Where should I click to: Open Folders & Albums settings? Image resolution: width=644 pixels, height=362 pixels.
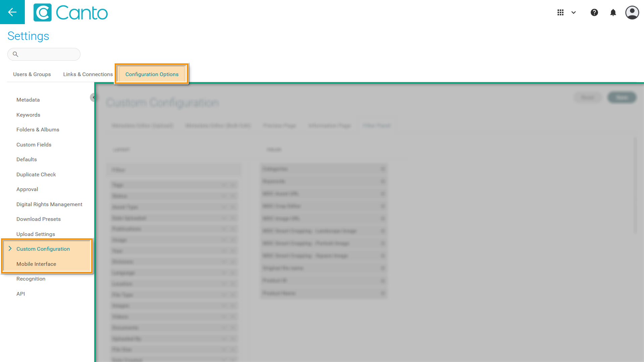point(38,130)
